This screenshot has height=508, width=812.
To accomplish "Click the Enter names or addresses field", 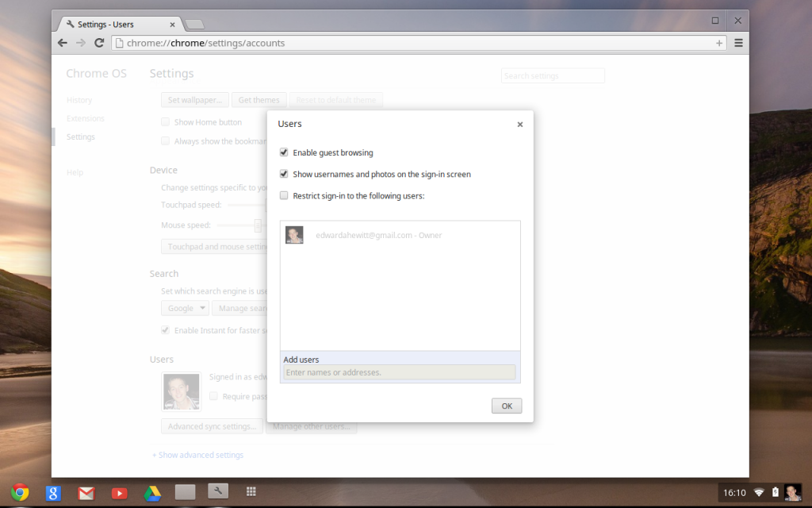I will pos(399,372).
